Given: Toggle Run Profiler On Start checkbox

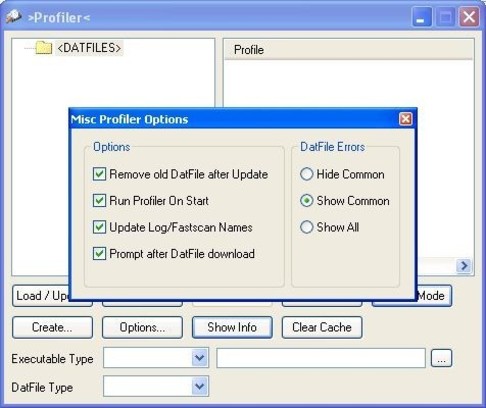Looking at the screenshot, I should click(99, 201).
